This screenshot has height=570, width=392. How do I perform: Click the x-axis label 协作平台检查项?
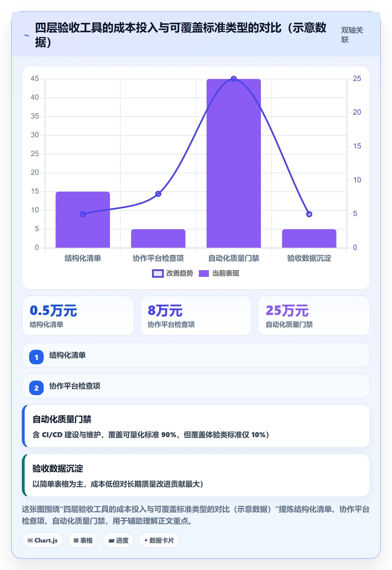[x=158, y=258]
